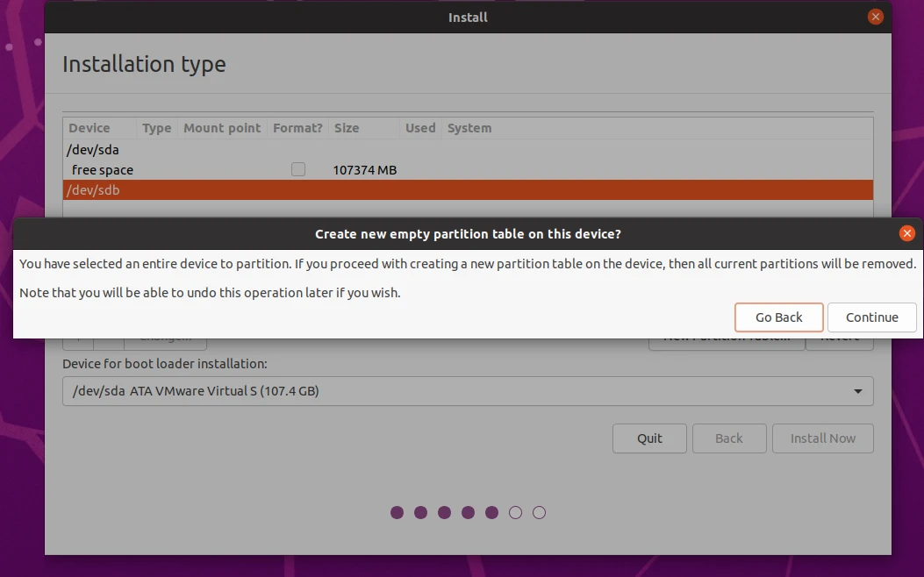Click the boot loader dropdown arrow
This screenshot has width=924, height=577.
[858, 391]
